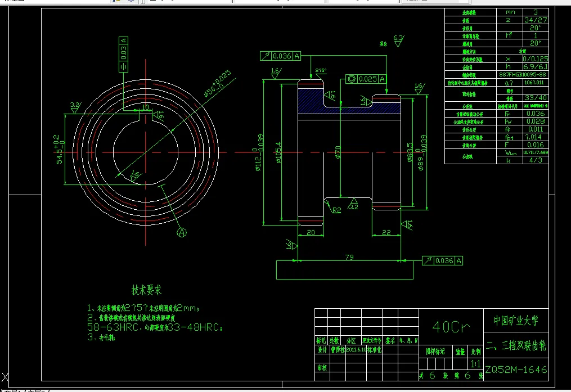The image size is (571, 392).
Task: Click the diameter dimension "ø105.4"
Action: 278,152
